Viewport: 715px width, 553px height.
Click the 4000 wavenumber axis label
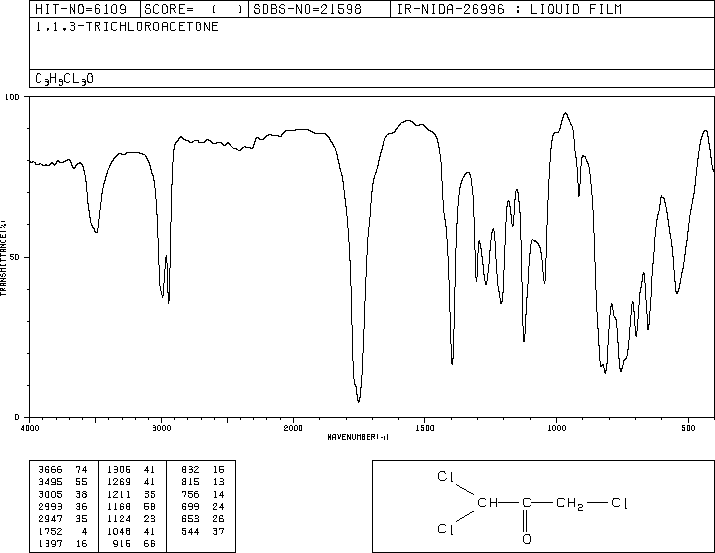30,428
